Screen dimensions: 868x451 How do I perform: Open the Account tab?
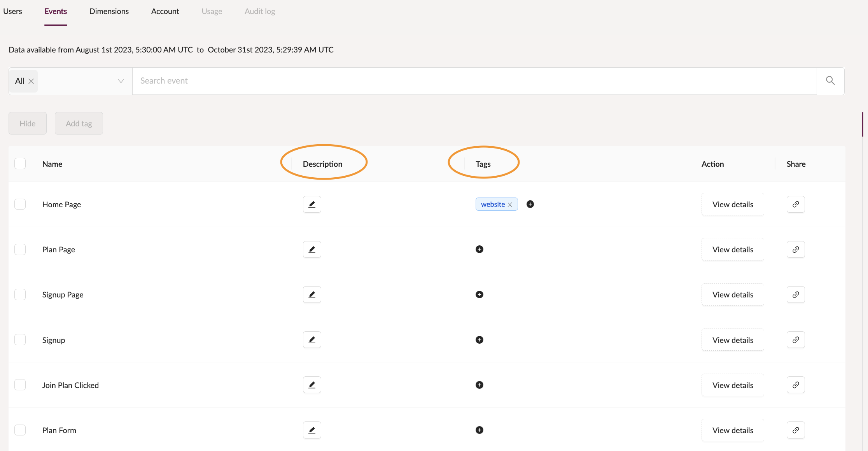click(x=165, y=11)
